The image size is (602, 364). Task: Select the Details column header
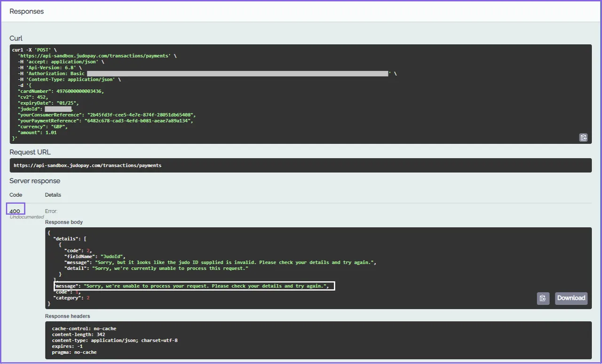click(53, 194)
